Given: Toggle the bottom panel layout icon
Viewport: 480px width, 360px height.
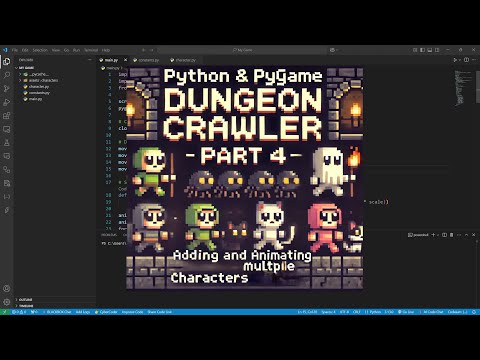Looking at the screenshot, I should (x=430, y=50).
